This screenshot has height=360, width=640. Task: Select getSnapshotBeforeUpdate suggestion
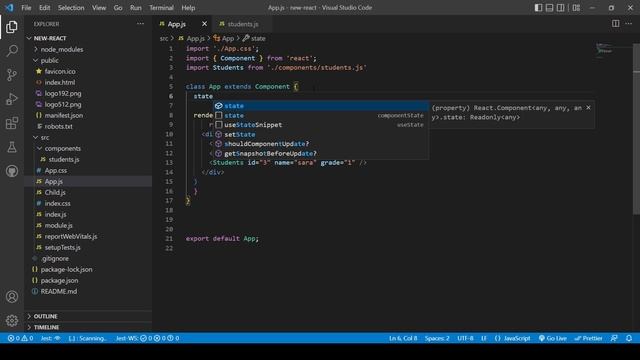click(x=321, y=153)
